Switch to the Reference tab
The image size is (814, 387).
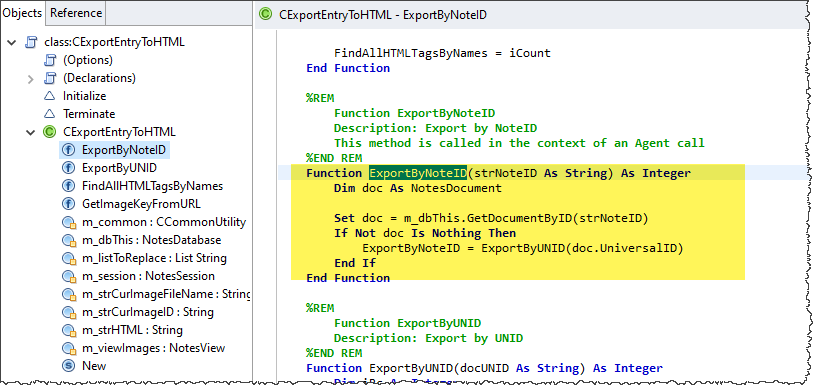coord(76,13)
